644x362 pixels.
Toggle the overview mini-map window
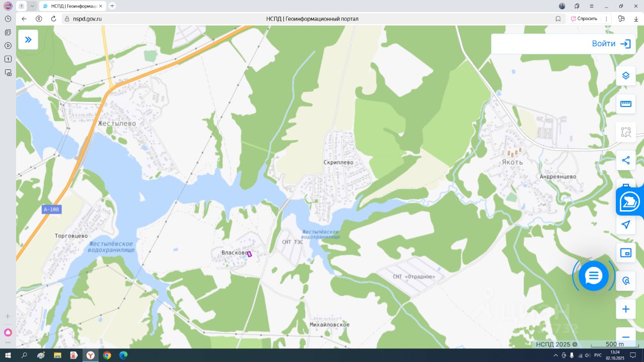pos(626,253)
